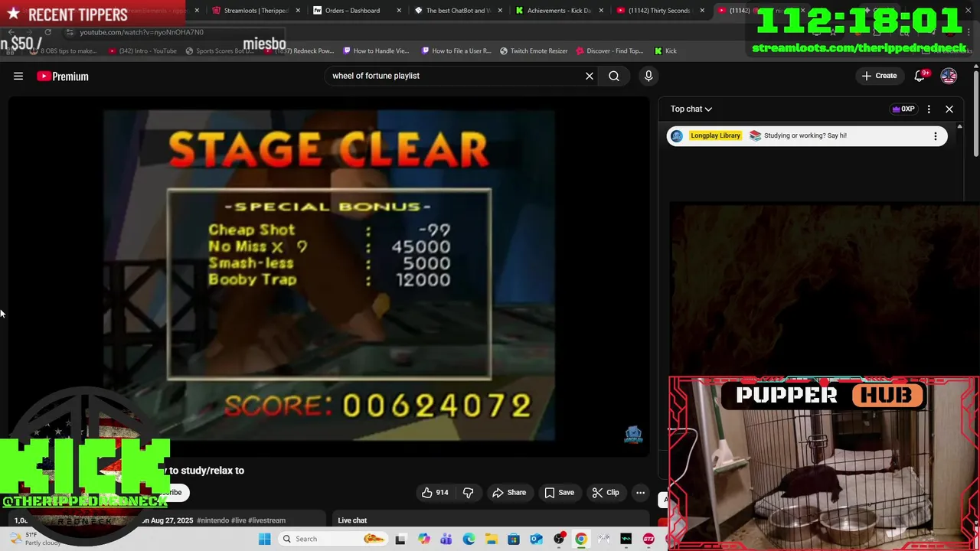Open the YouTube hamburger guide menu
This screenshot has width=980, height=551.
[x=18, y=76]
